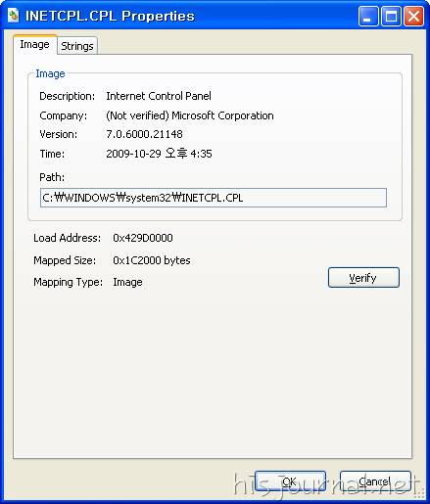Click the Not verified Microsoft Corporation text
Image resolution: width=430 pixels, height=504 pixels.
(190, 115)
